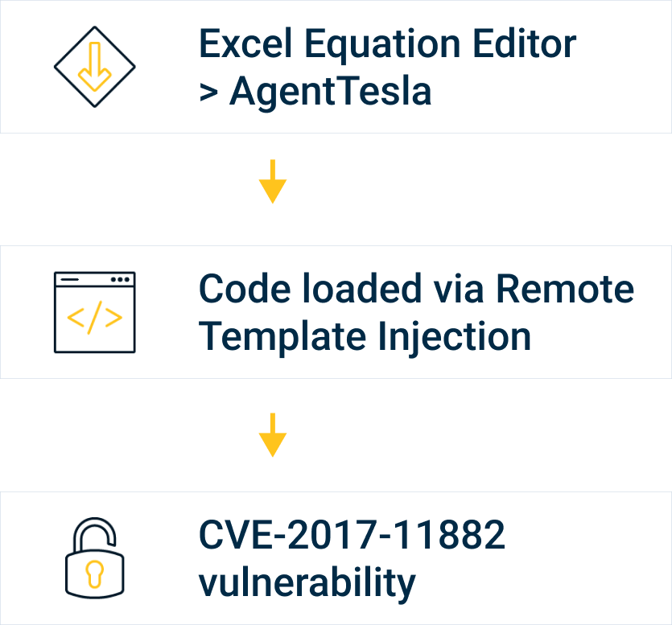Click the three dots in the code window icon
The width and height of the screenshot is (672, 625).
(120, 279)
